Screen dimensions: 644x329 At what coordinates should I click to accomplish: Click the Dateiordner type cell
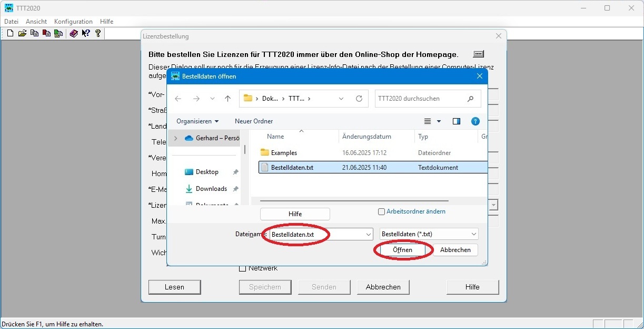coord(434,153)
